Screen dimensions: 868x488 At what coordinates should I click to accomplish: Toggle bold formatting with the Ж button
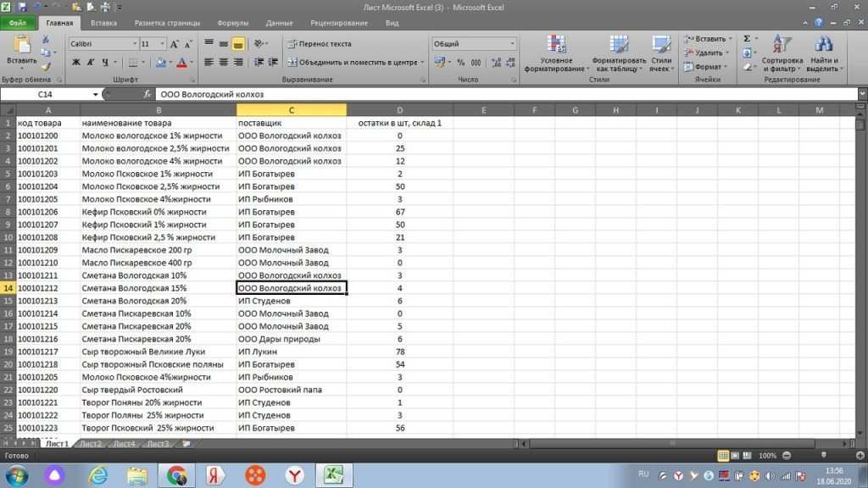pos(76,62)
